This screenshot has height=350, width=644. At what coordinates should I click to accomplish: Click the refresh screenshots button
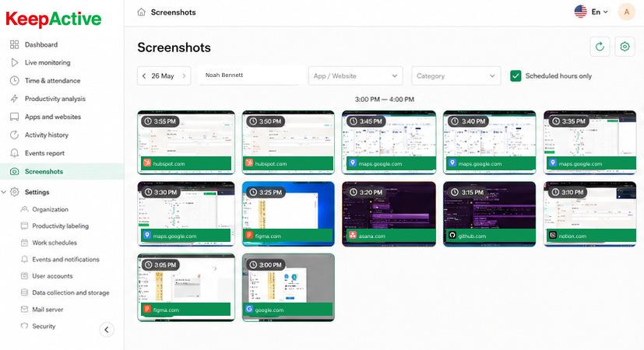(600, 47)
